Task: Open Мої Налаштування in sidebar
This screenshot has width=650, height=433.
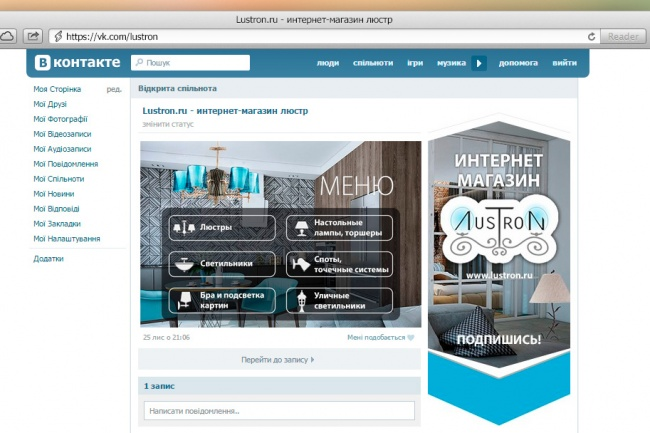Action: (66, 239)
